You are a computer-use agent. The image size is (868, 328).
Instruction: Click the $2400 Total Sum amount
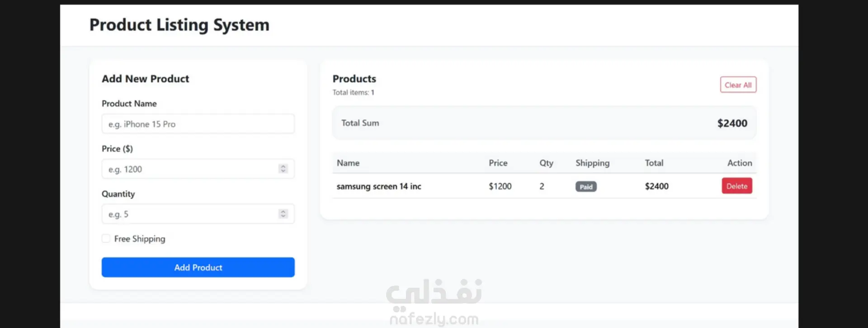pos(732,123)
